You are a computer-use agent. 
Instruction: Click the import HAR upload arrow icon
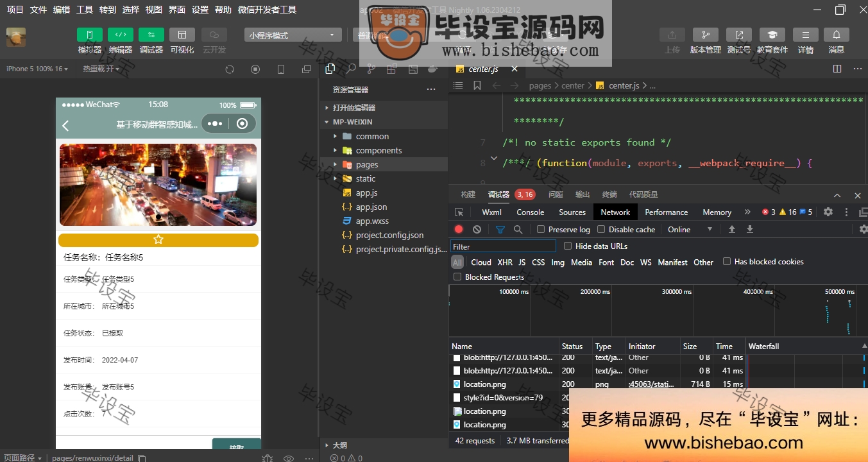[x=731, y=229]
